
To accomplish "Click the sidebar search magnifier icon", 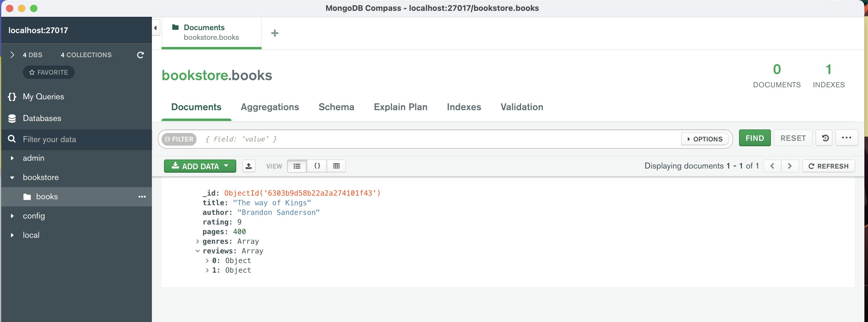I will [x=12, y=139].
